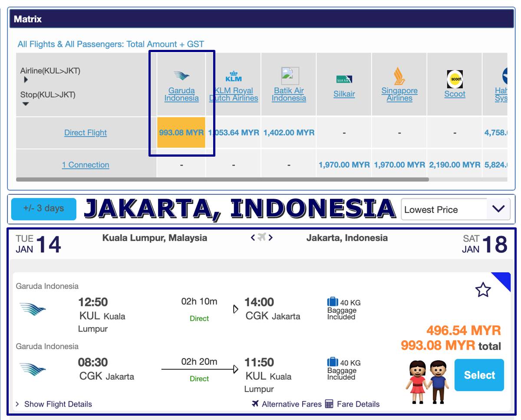Click the Silkair logo in matrix
Viewport: 521px width, 420px height.
pos(344,79)
